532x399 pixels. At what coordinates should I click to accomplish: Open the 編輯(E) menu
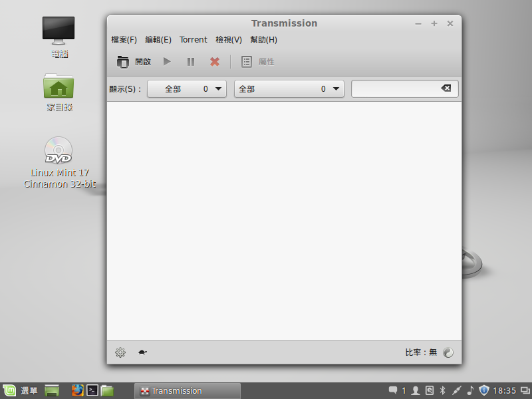(158, 40)
